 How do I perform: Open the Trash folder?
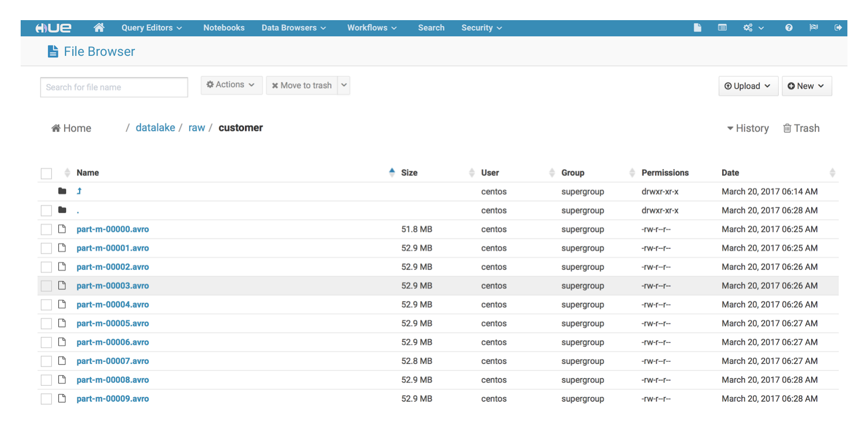(801, 129)
